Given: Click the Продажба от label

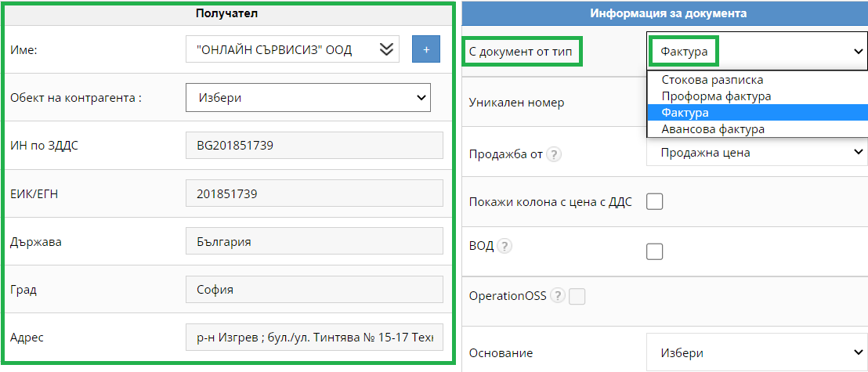Looking at the screenshot, I should click(506, 154).
